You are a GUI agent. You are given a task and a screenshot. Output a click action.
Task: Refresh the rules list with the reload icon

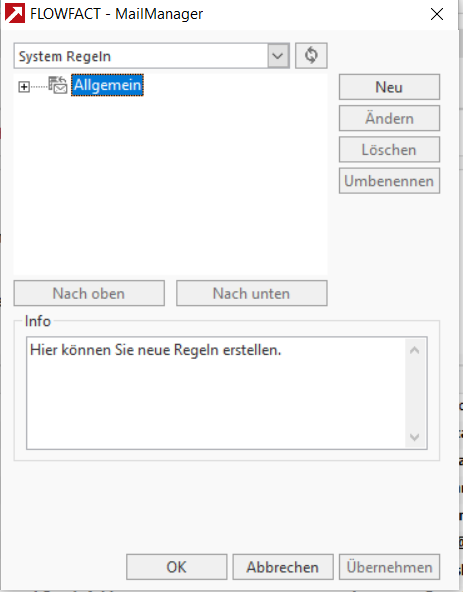coord(311,56)
